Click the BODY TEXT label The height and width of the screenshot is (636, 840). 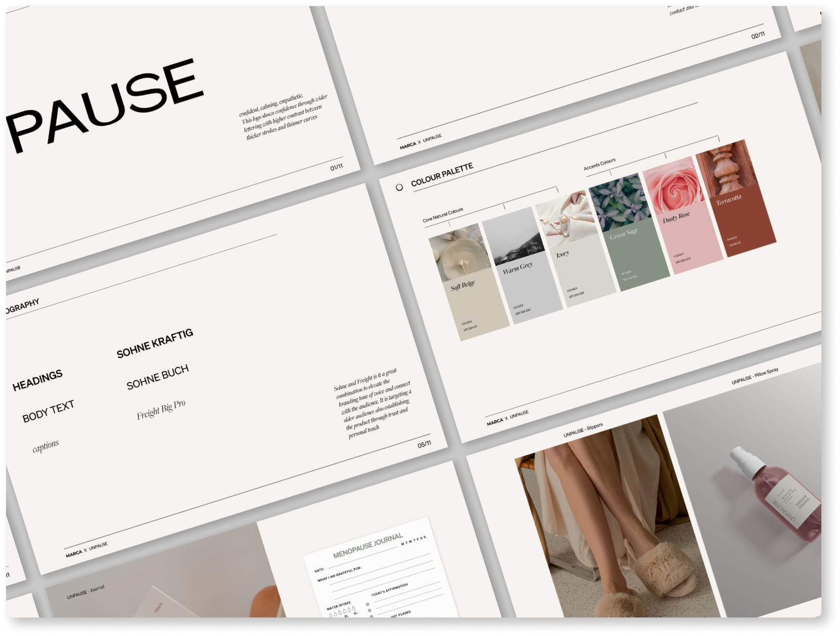point(49,411)
